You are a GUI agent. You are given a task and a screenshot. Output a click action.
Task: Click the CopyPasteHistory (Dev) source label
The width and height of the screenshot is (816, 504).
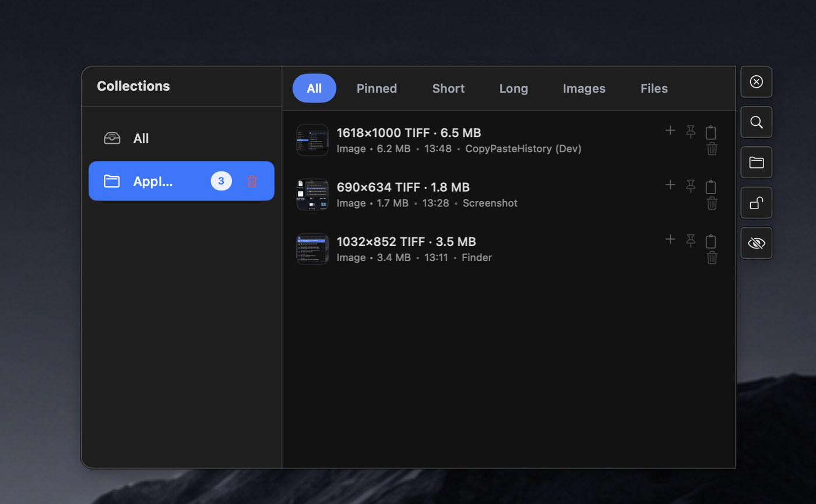pos(523,149)
